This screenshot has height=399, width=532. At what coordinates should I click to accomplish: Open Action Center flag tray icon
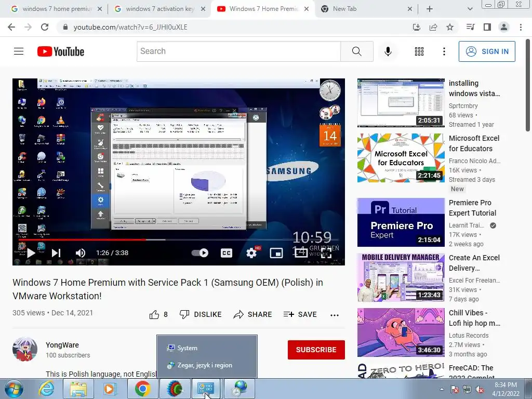coord(455,389)
